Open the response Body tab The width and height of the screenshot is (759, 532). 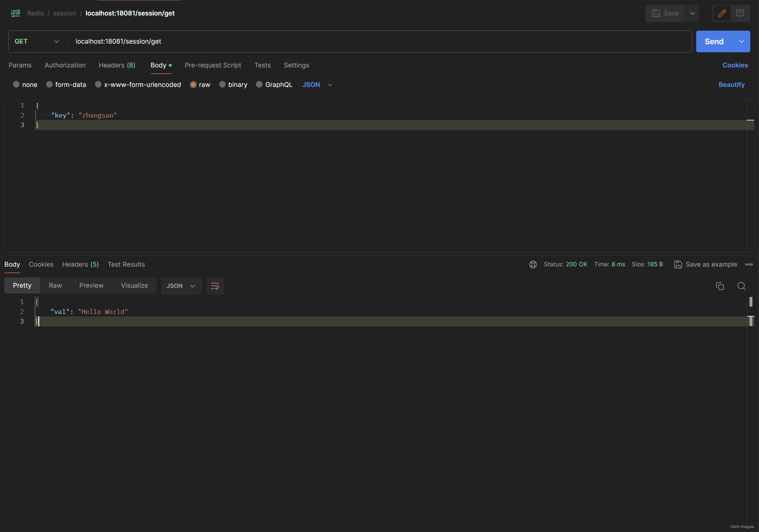(x=12, y=264)
